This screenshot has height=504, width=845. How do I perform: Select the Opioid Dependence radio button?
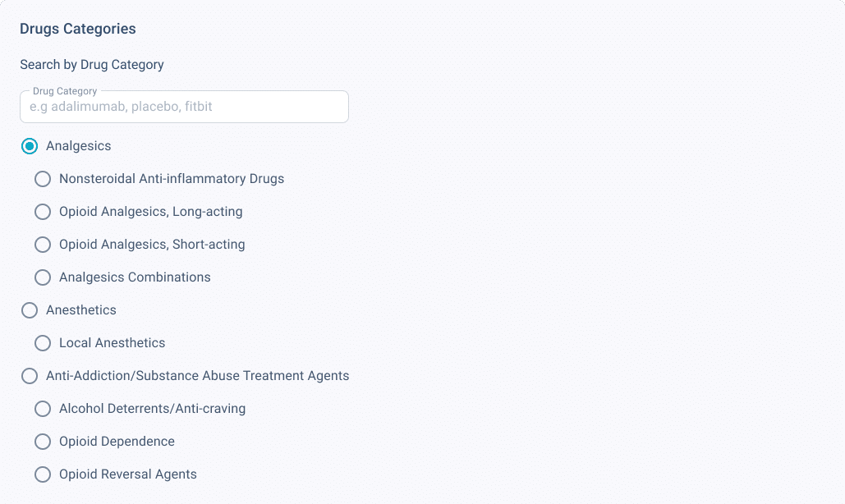pos(43,442)
